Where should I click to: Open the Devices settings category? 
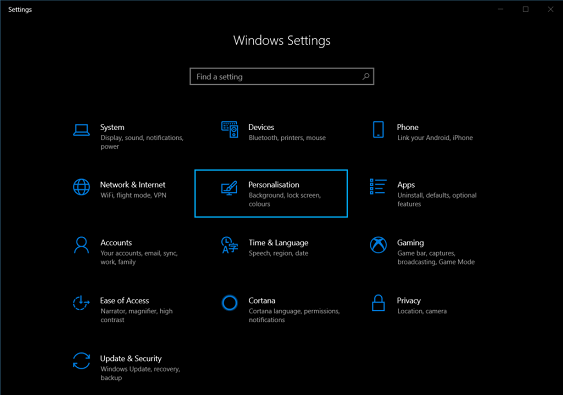click(261, 127)
